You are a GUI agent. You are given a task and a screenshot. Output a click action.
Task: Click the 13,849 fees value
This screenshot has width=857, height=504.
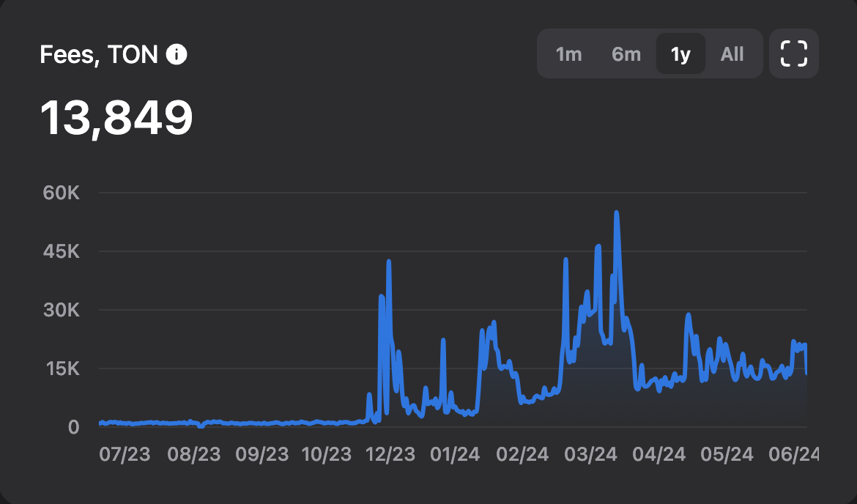116,117
